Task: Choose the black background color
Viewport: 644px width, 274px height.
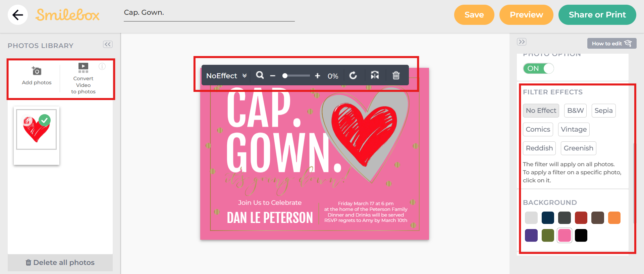Action: (581, 235)
